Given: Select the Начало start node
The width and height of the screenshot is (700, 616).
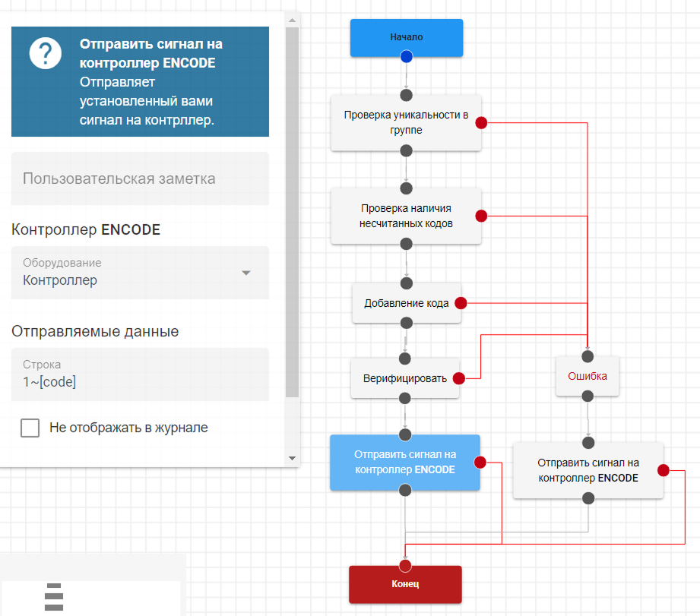Looking at the screenshot, I should (406, 36).
